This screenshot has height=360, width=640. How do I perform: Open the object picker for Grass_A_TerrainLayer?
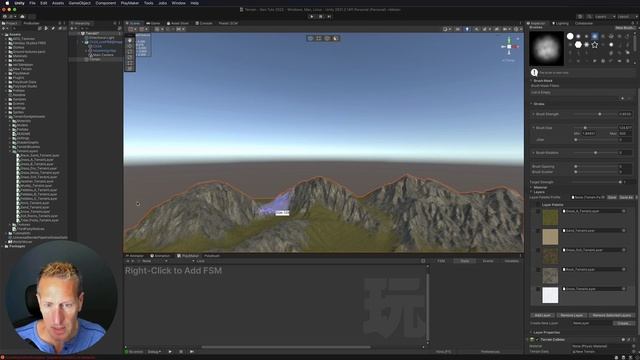point(624,211)
